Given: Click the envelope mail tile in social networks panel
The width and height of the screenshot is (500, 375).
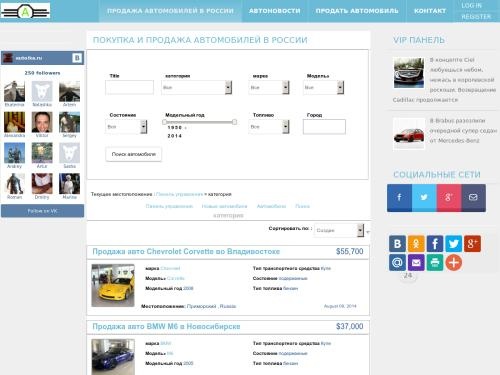Looking at the screenshot, I should (x=473, y=198).
